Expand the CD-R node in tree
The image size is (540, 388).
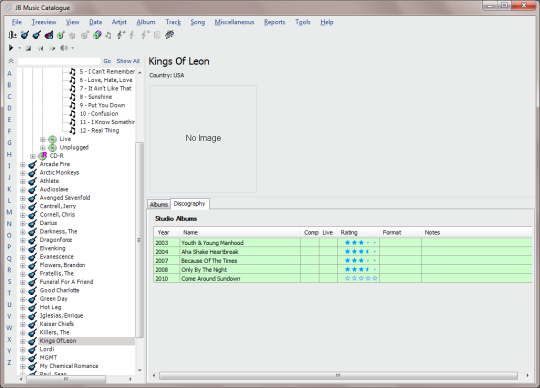(33, 156)
